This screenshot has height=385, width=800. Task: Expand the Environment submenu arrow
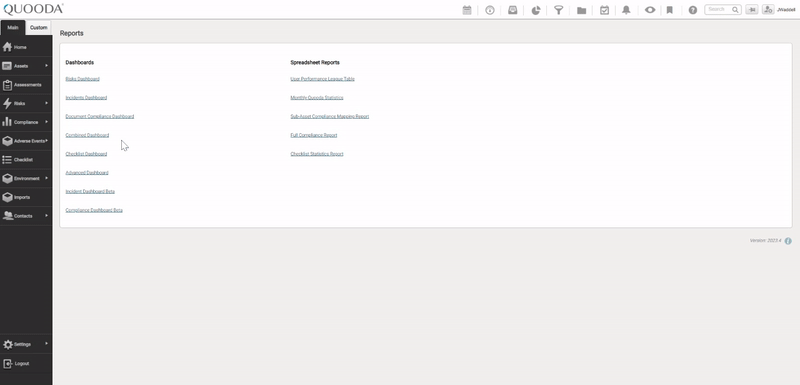(x=46, y=178)
